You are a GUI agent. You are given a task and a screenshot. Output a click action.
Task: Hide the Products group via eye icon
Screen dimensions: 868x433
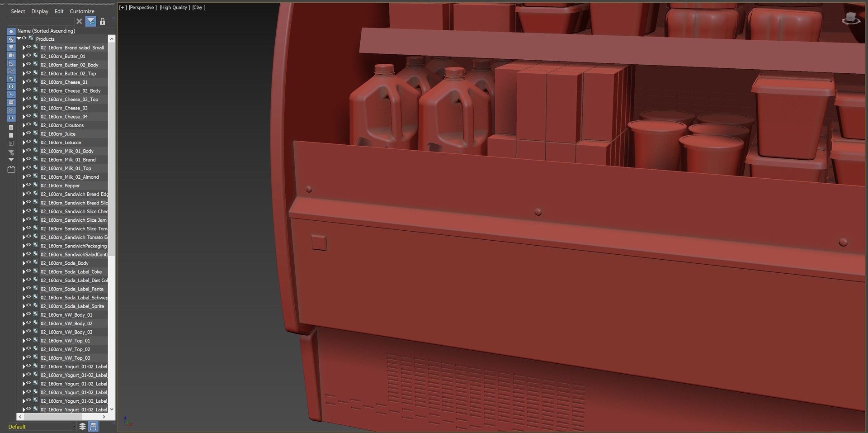tap(24, 38)
